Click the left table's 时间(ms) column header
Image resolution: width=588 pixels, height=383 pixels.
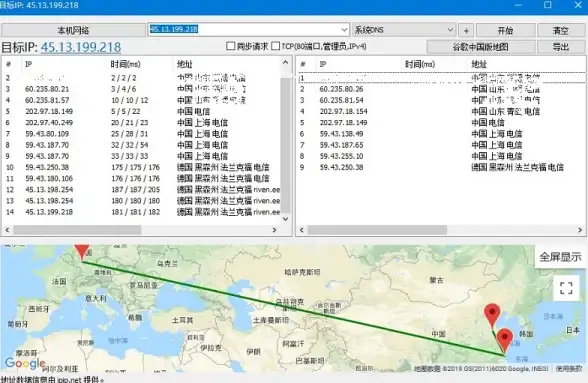pos(125,64)
